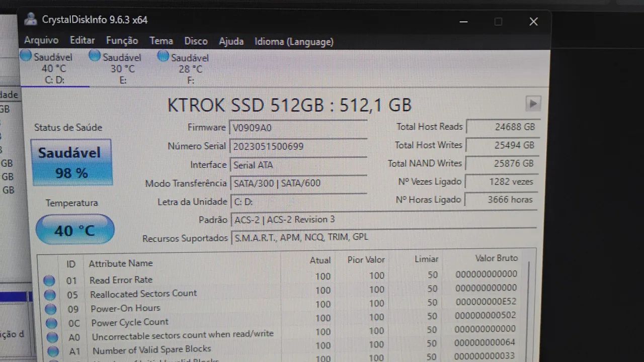
Task: Click the Letra da Unidade field C: D:
Action: tap(299, 202)
